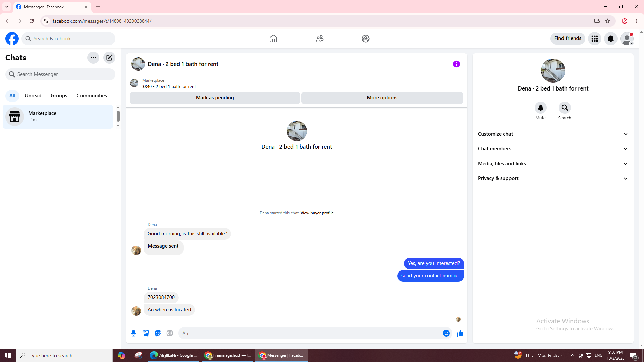Image resolution: width=644 pixels, height=362 pixels.
Task: Switch to the Edge Ali jILLaNi taskbar window
Action: [174, 355]
